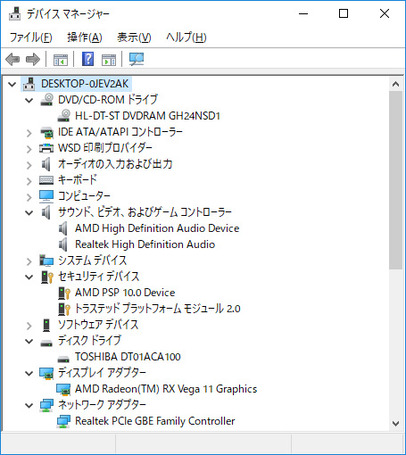Viewport: 406px width, 455px height.
Task: Click the AMD PSP 10.0 Device icon
Action: coord(64,293)
